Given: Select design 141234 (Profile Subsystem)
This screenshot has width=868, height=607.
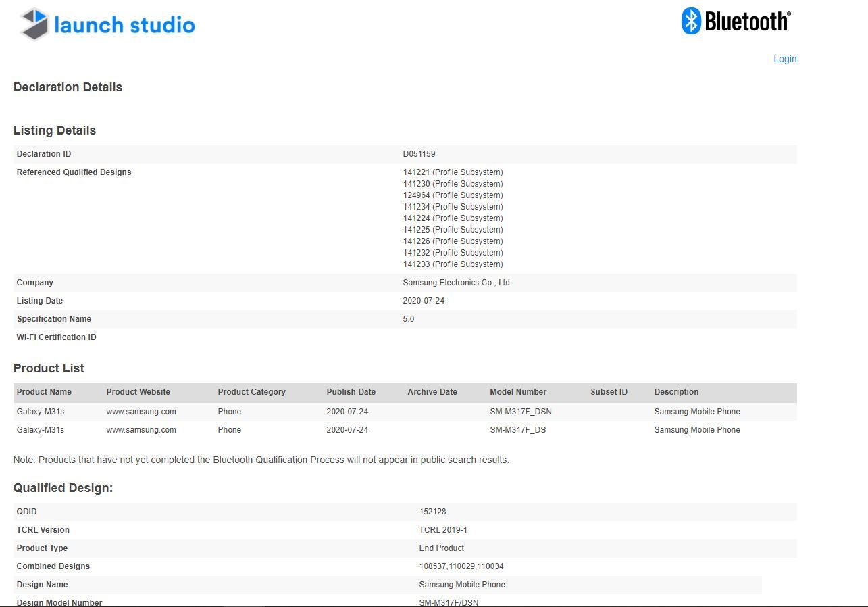Looking at the screenshot, I should 453,207.
